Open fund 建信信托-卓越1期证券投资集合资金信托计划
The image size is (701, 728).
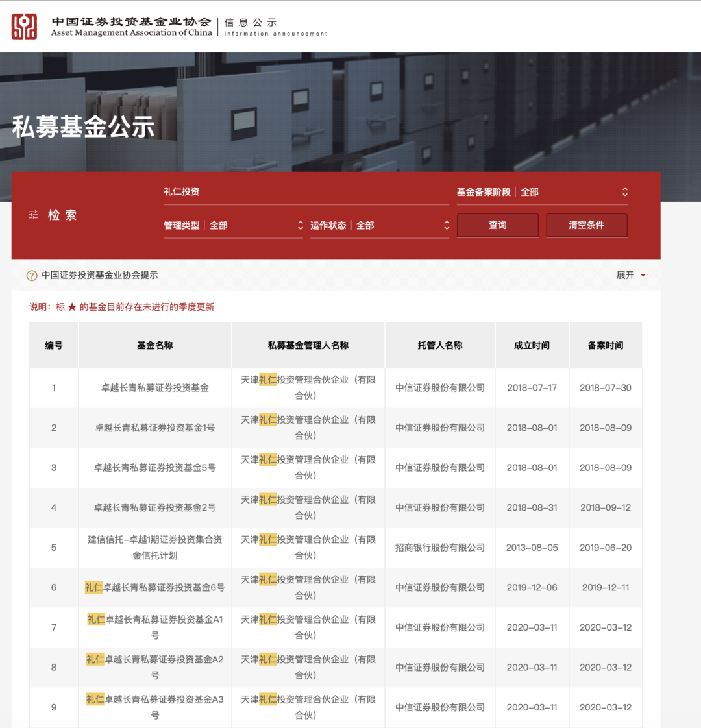click(x=154, y=548)
